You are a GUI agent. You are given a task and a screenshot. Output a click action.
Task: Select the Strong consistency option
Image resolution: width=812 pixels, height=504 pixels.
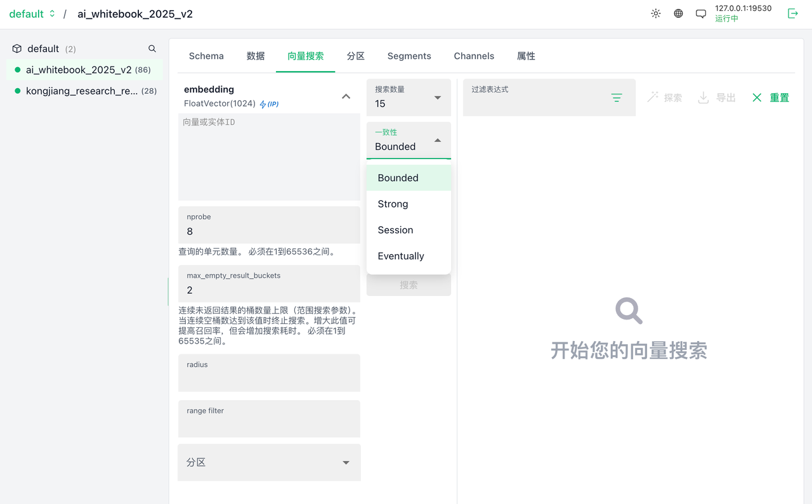pos(409,204)
